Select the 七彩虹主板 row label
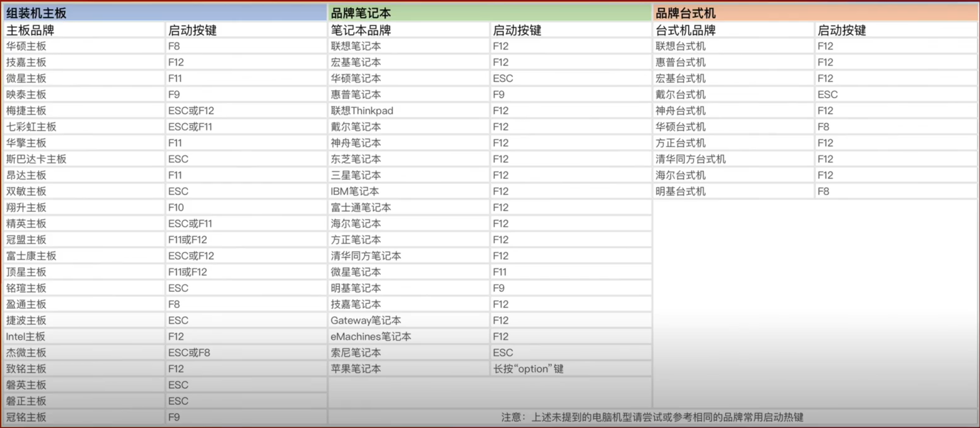Screen dimensions: 980x428 pos(31,127)
